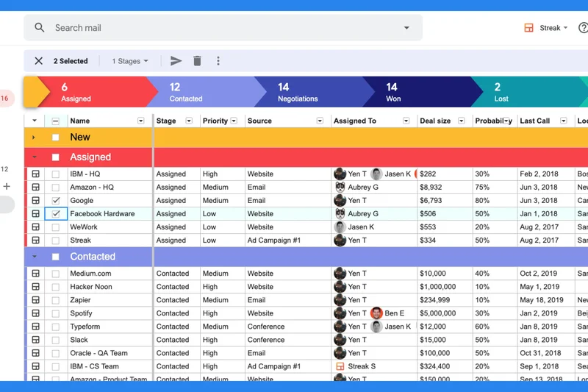Open box icon for WeWork row
The width and height of the screenshot is (588, 392).
[35, 227]
